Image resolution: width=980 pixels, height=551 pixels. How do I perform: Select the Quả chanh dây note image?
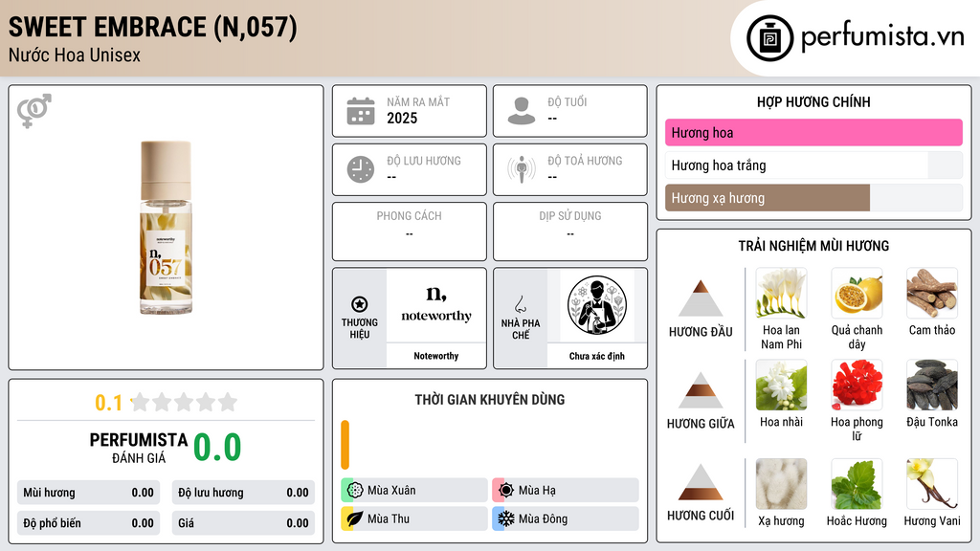click(857, 293)
